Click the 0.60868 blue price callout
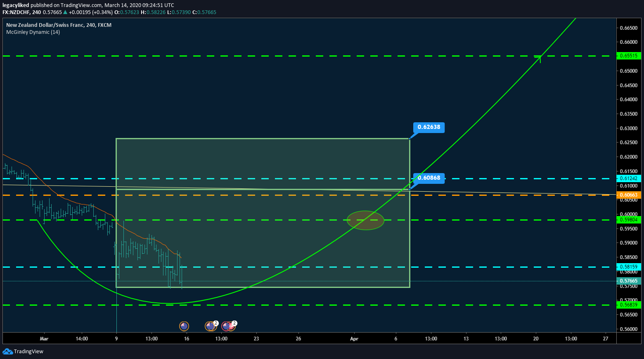The width and height of the screenshot is (644, 359). (x=429, y=178)
